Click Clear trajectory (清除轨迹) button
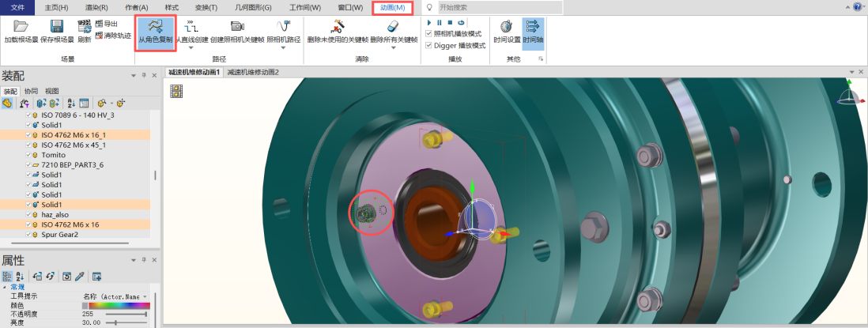Image resolution: width=868 pixels, height=328 pixels. (113, 36)
